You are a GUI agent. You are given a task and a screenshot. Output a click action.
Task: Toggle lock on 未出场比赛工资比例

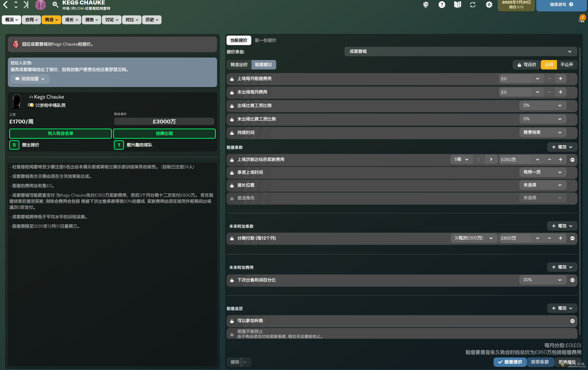232,119
